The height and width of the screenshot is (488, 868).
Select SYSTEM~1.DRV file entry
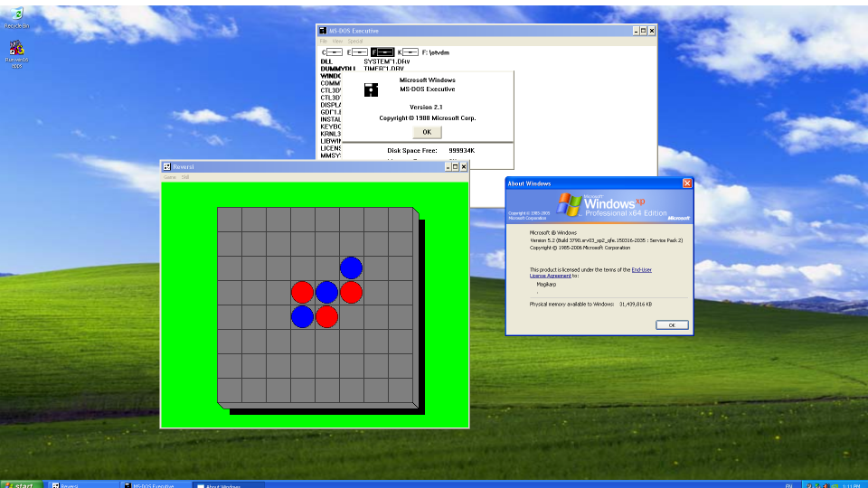(x=387, y=61)
